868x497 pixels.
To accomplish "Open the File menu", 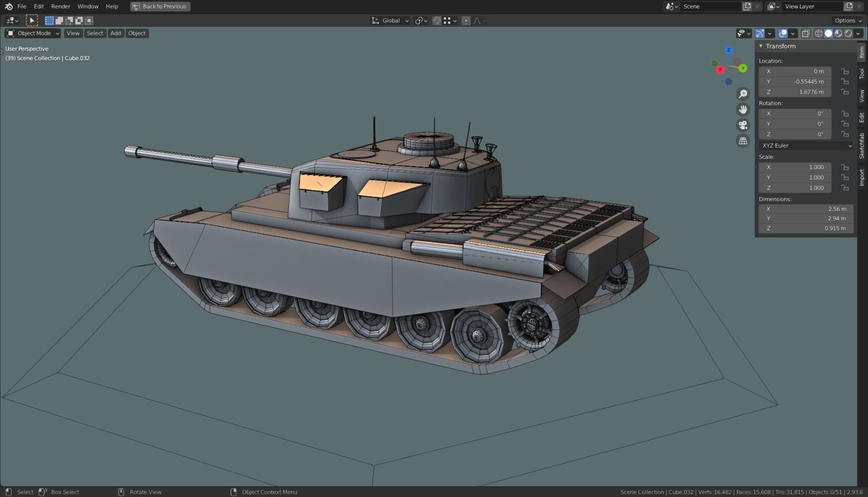I will (22, 7).
